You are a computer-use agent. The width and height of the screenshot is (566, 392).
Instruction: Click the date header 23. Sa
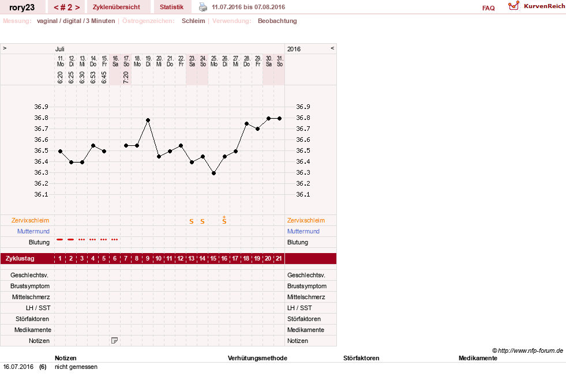(192, 61)
